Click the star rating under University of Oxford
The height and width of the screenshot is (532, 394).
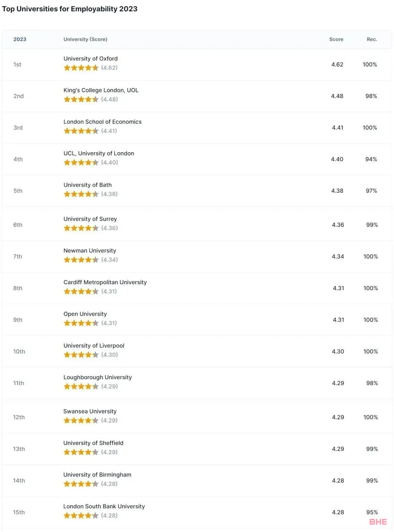tap(81, 68)
